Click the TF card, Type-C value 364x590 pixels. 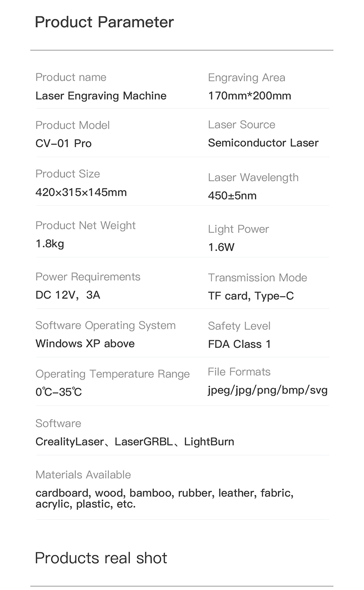click(251, 296)
